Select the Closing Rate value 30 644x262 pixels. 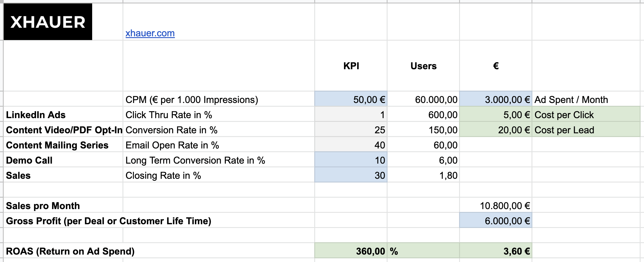click(351, 175)
